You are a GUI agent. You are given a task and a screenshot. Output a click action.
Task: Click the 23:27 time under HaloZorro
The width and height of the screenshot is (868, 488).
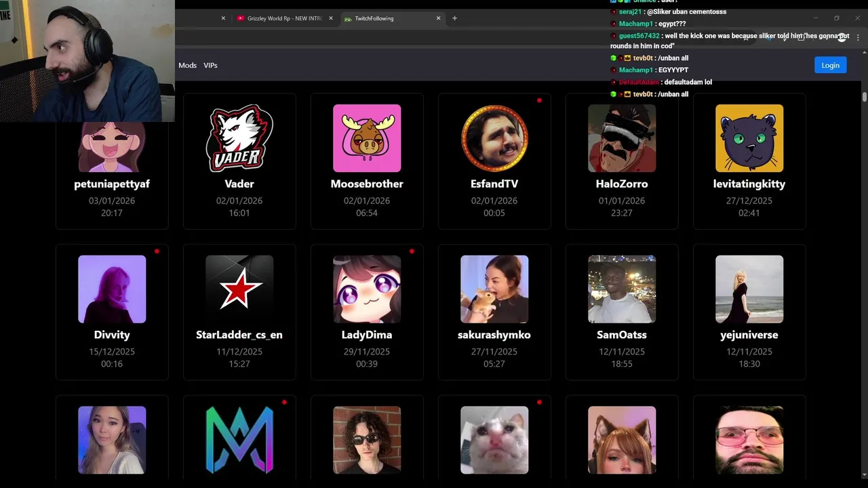[622, 213]
